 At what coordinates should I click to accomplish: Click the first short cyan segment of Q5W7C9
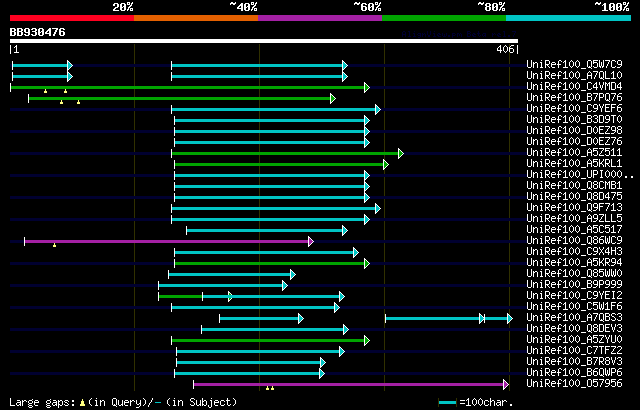(42, 65)
